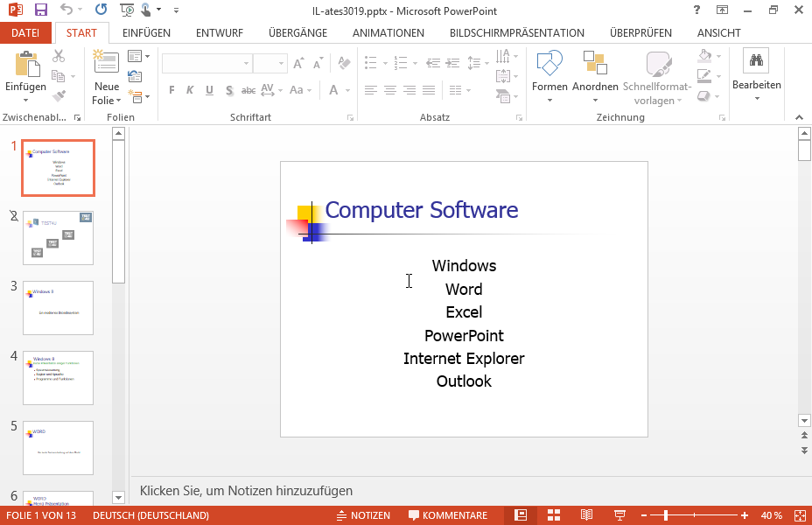The image size is (812, 525).
Task: Zoom in with plus button
Action: tap(744, 515)
